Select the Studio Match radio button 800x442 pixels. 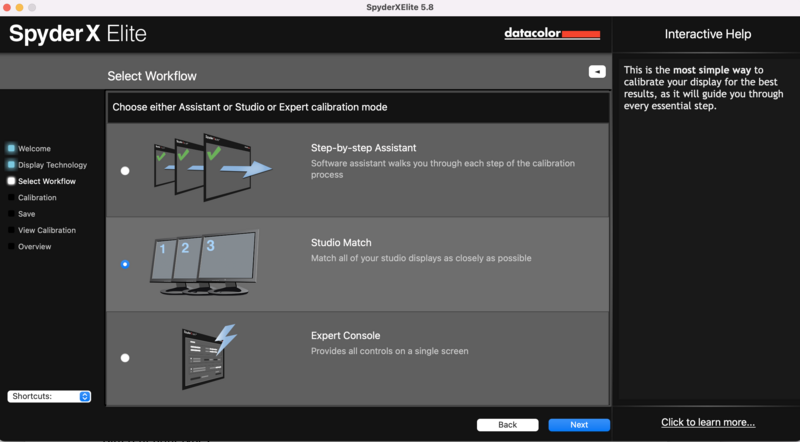125,264
